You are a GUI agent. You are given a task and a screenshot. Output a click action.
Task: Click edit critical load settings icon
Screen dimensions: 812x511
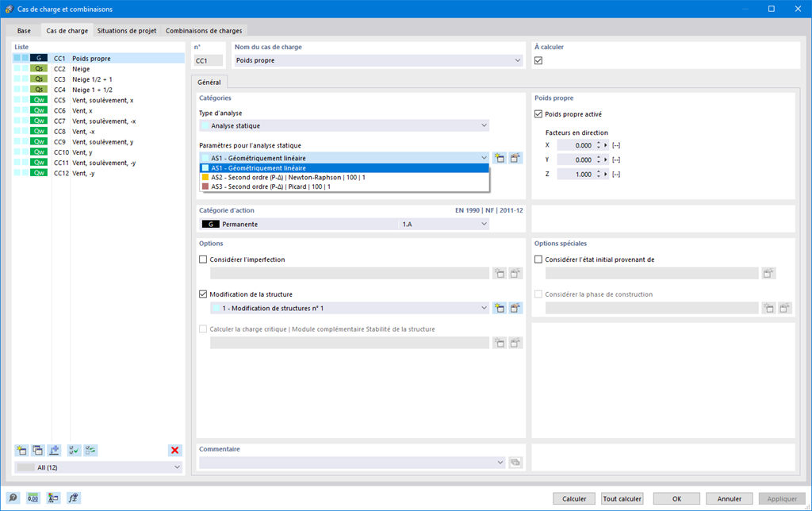(x=515, y=343)
